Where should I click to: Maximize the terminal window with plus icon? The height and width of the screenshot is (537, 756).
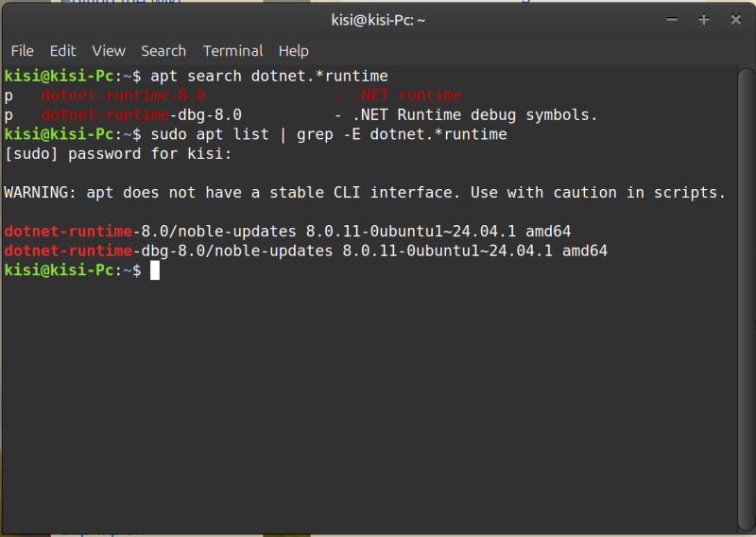tap(703, 19)
